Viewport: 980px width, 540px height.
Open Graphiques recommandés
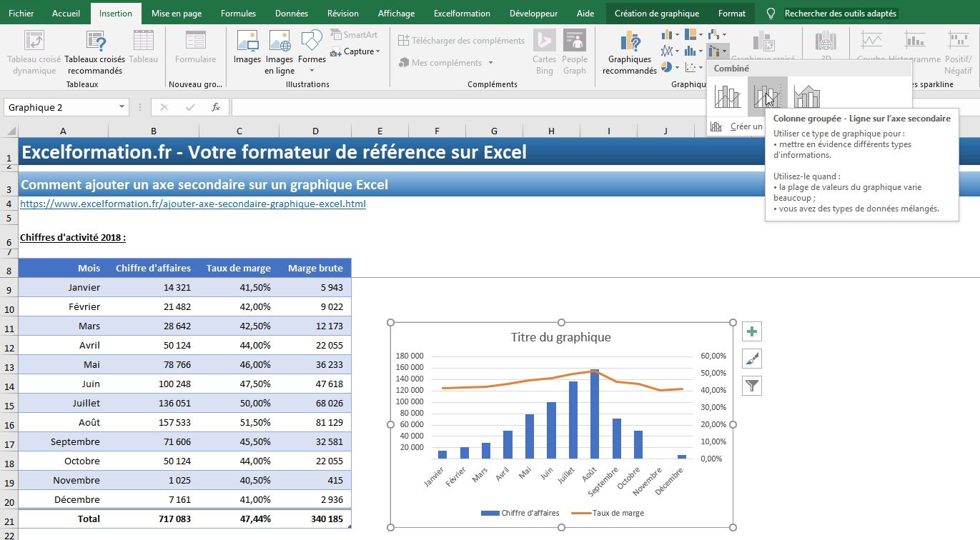click(x=629, y=53)
